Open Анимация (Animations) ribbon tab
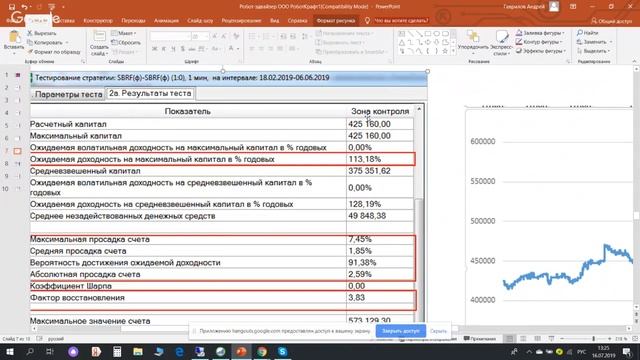 coord(166,20)
